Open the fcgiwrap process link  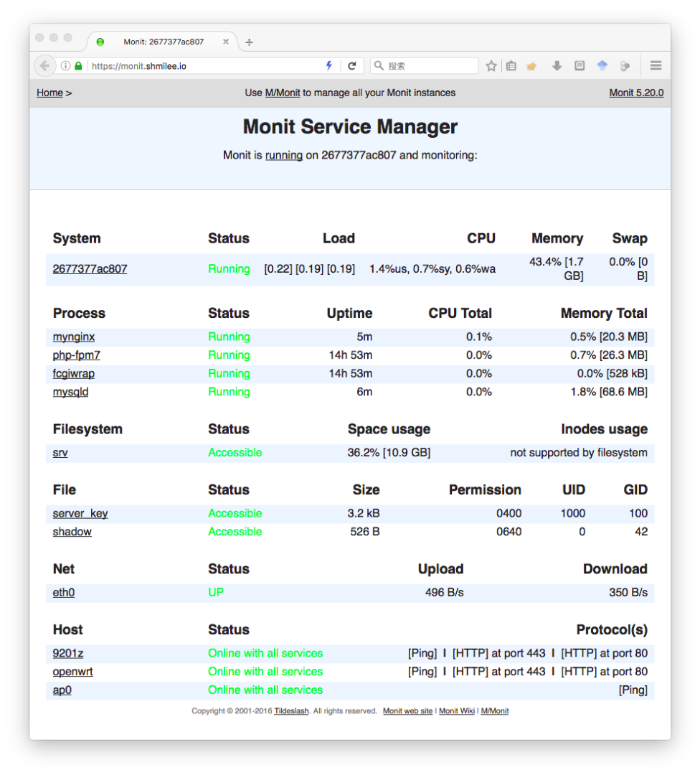(74, 374)
